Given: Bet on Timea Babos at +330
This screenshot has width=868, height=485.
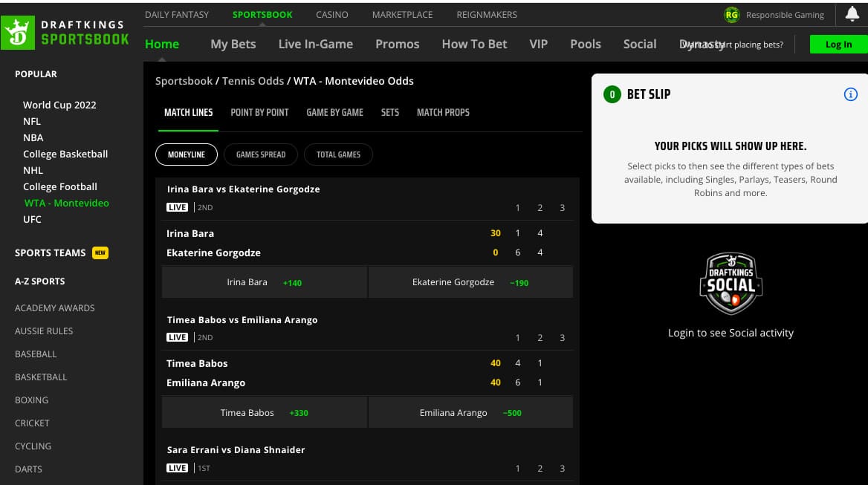Looking at the screenshot, I should coord(265,412).
